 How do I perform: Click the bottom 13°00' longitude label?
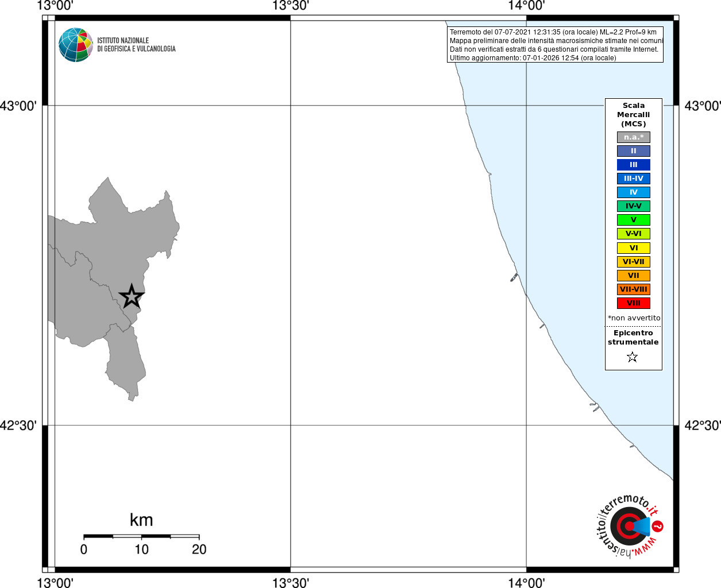click(55, 583)
